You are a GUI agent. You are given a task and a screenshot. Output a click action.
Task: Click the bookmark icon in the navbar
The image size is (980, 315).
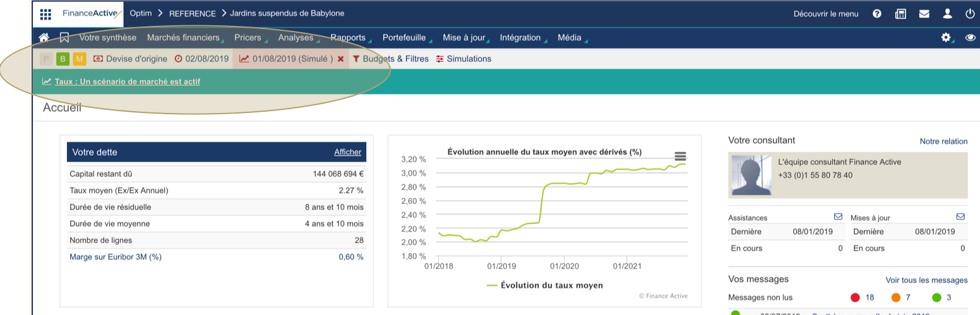click(x=64, y=38)
